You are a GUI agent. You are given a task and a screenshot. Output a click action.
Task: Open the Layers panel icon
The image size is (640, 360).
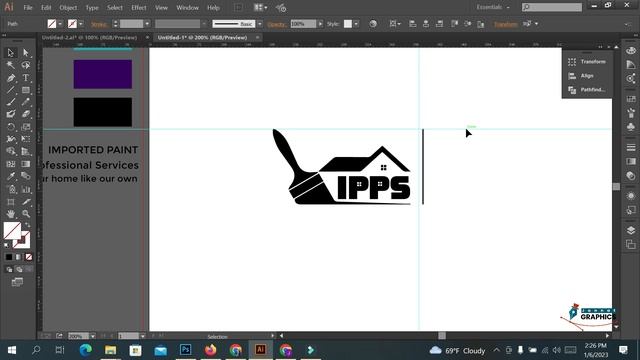point(631,230)
